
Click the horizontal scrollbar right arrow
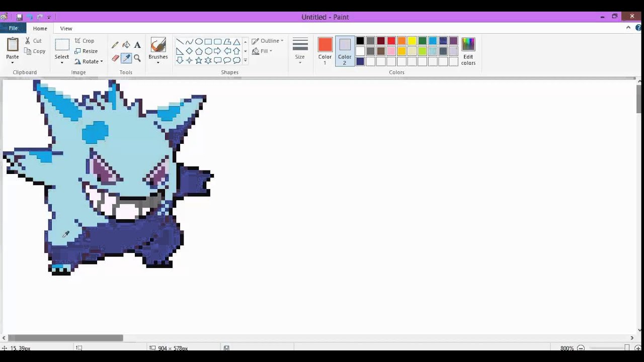tap(632, 338)
